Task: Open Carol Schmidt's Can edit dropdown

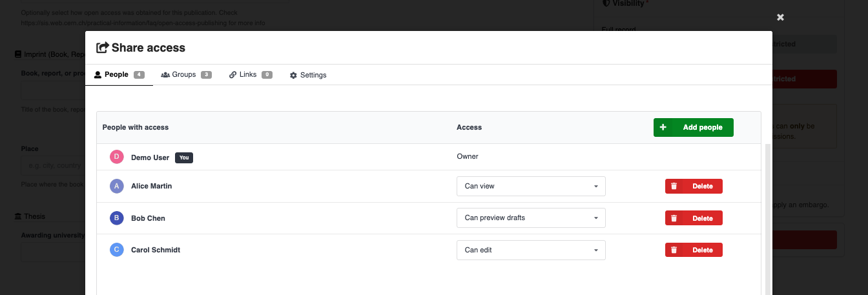Action: [531, 250]
